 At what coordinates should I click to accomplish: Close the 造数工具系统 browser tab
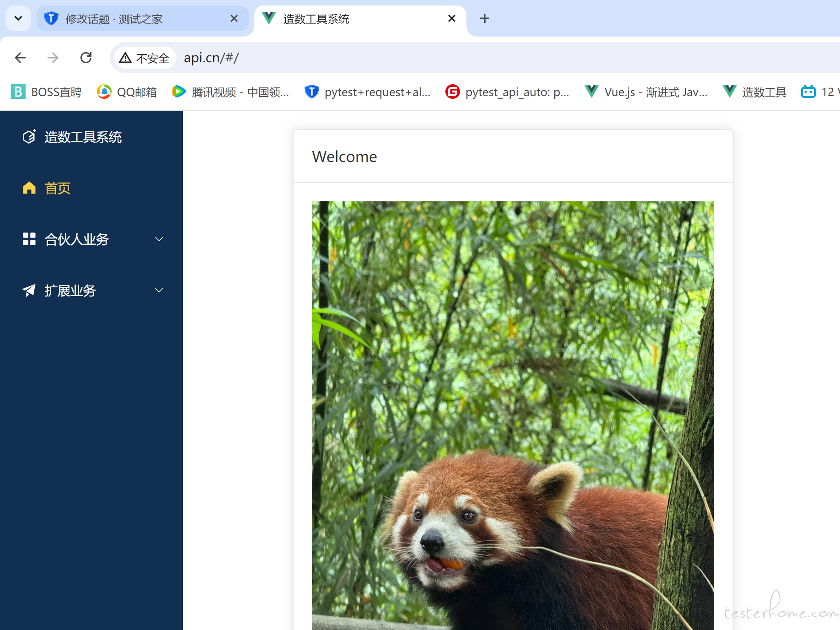tap(452, 18)
